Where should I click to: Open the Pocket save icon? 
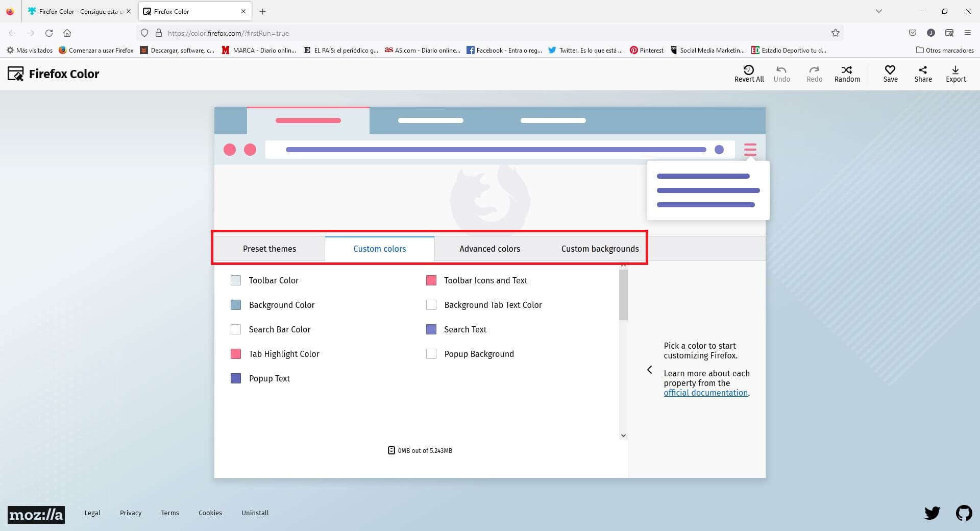(x=913, y=33)
